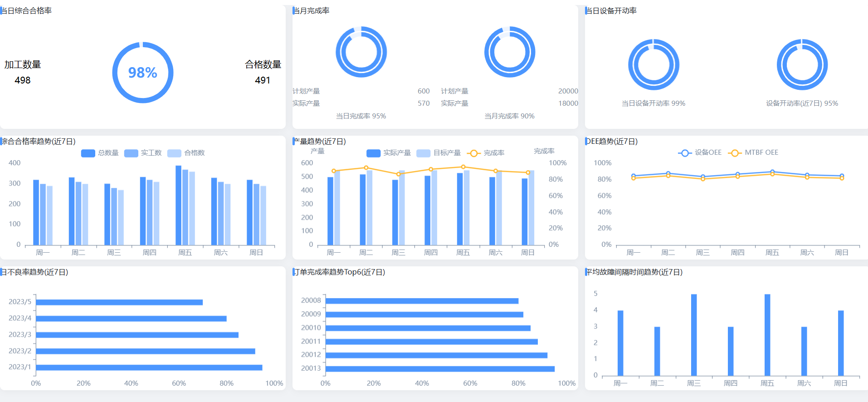Click the 2023/2 bar in 日不良率 chart
The width and height of the screenshot is (868, 402).
pyautogui.click(x=146, y=351)
